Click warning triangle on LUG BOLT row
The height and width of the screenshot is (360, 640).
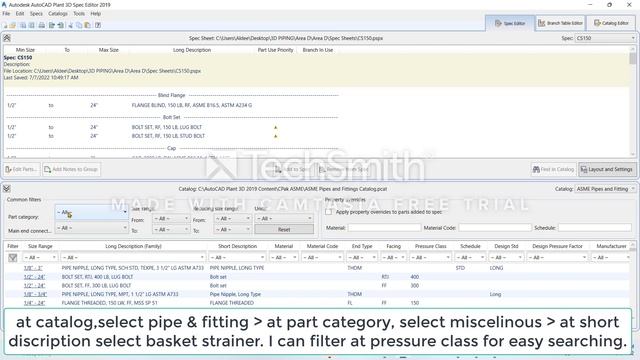[276, 127]
